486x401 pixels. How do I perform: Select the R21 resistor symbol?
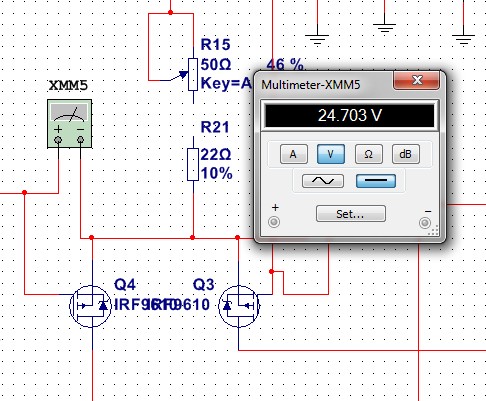click(x=193, y=164)
